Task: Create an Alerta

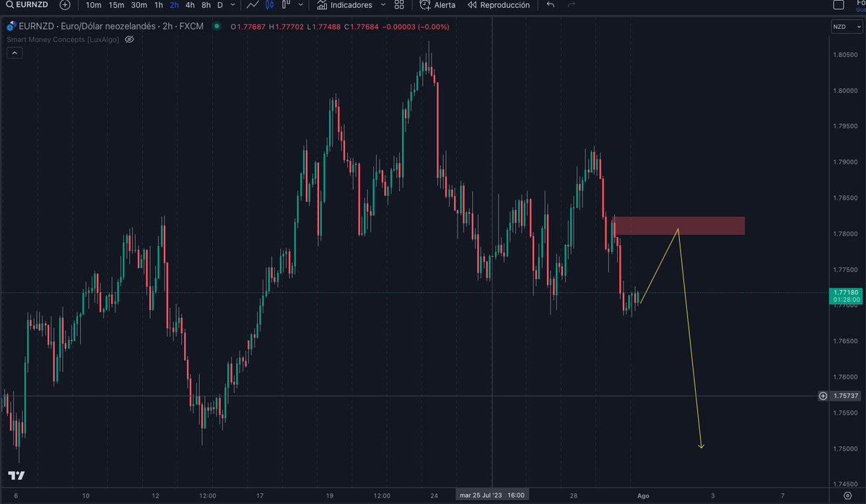Action: point(437,5)
